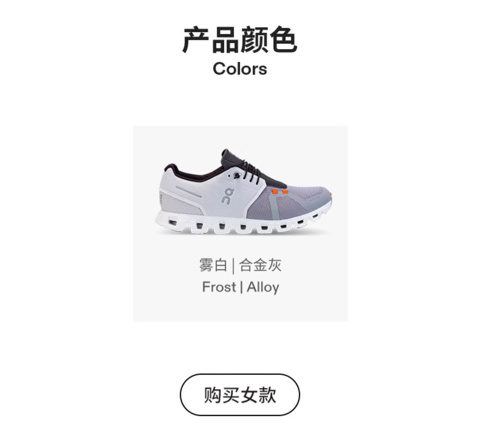Click the Frost | Alloy English color name
The image size is (480, 448).
click(240, 287)
